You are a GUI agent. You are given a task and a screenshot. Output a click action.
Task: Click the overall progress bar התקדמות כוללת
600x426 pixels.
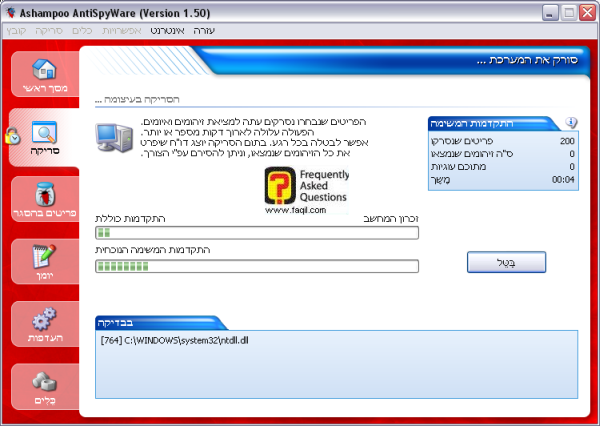256,233
